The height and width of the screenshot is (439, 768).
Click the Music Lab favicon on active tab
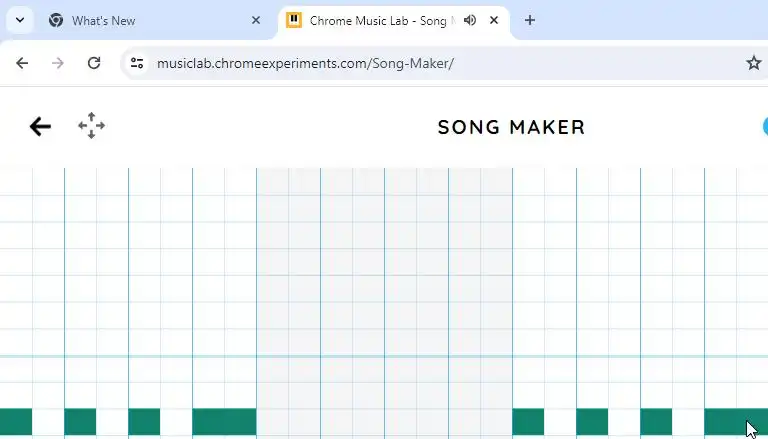(x=294, y=20)
